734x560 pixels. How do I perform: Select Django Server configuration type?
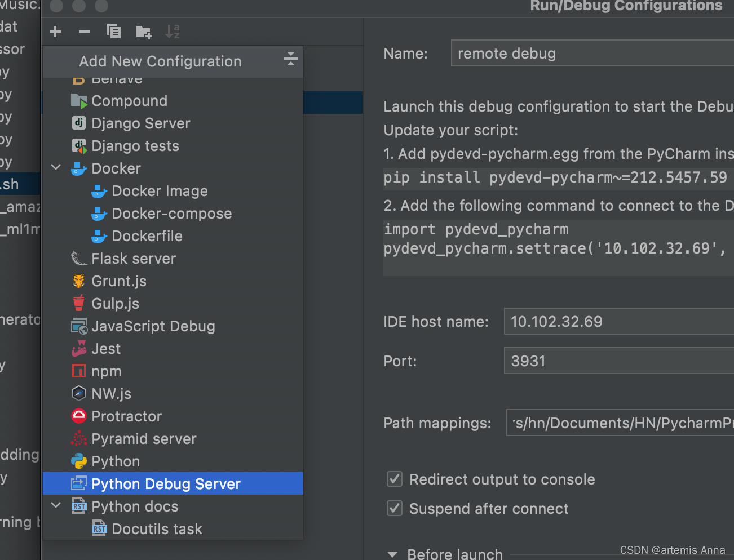(x=173, y=123)
